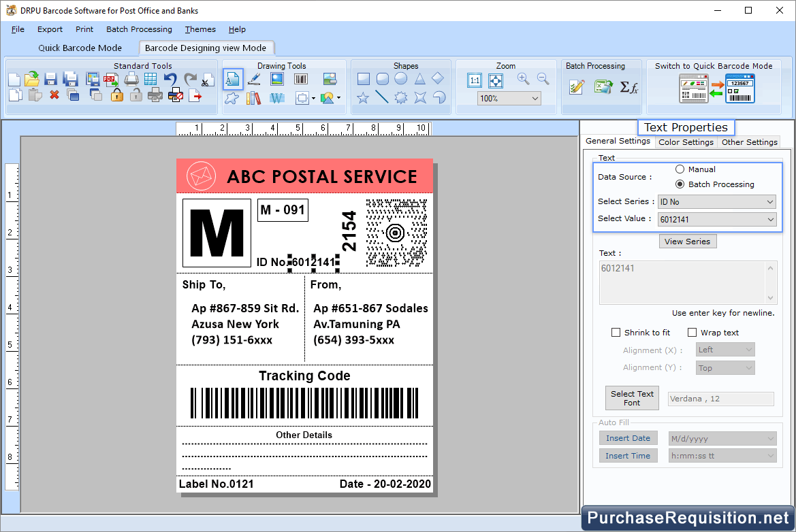Click the red Delete X icon
796x532 pixels.
click(x=54, y=95)
